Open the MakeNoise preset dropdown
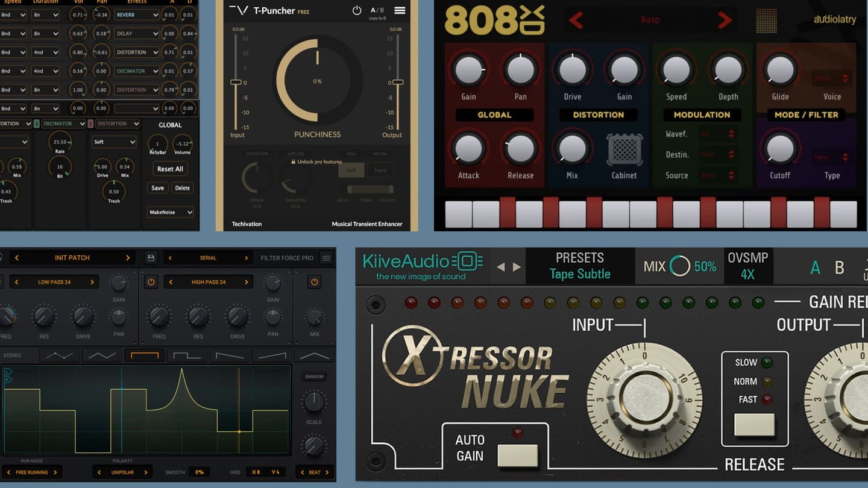Viewport: 868px width, 488px height. (x=171, y=212)
